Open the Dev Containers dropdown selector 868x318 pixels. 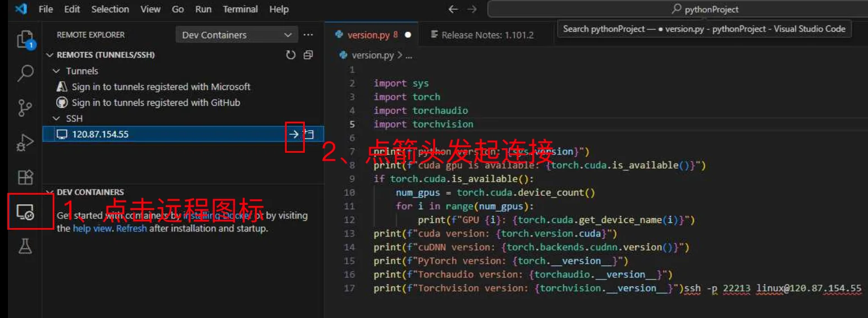[237, 35]
